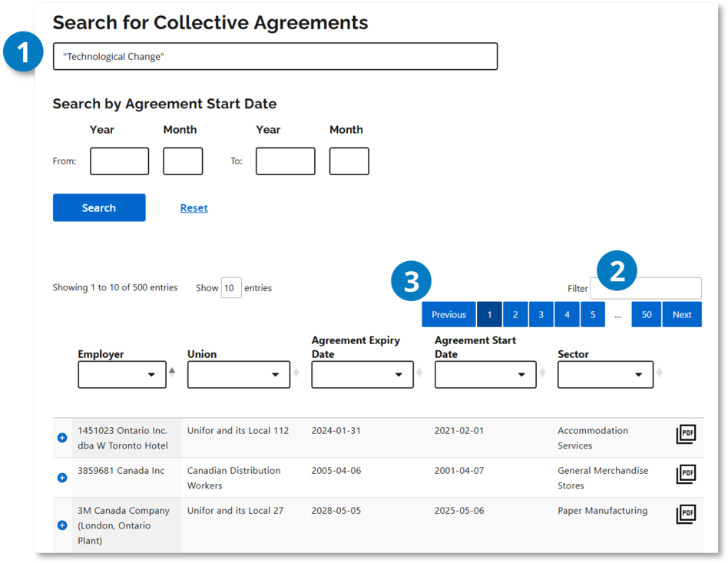Screen dimensions: 728x563
Task: Jump to results page 5
Action: click(593, 314)
